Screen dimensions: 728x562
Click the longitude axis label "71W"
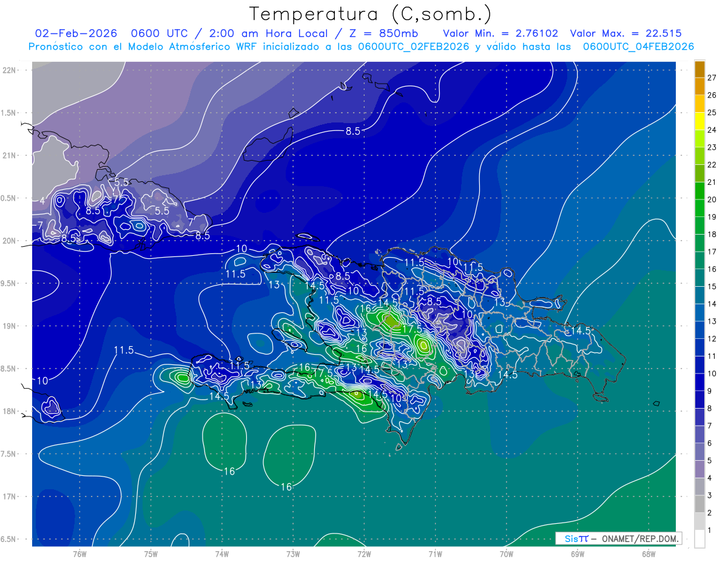pyautogui.click(x=435, y=553)
